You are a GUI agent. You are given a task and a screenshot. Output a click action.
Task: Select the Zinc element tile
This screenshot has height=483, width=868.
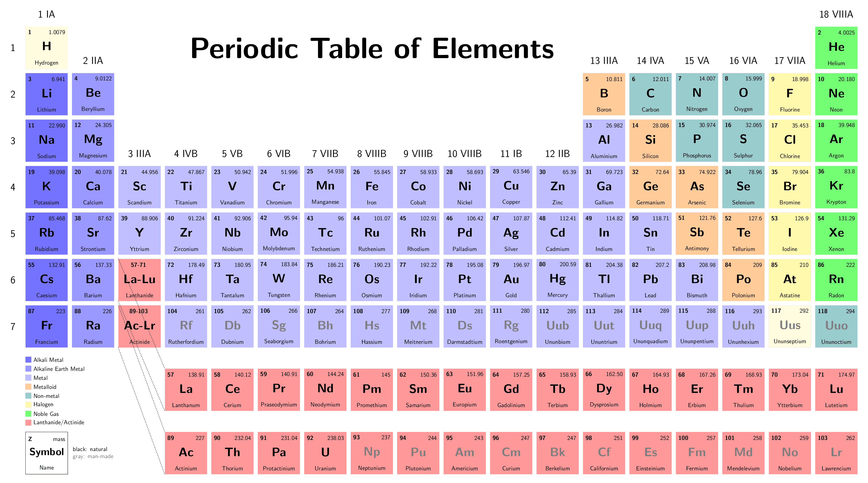558,187
